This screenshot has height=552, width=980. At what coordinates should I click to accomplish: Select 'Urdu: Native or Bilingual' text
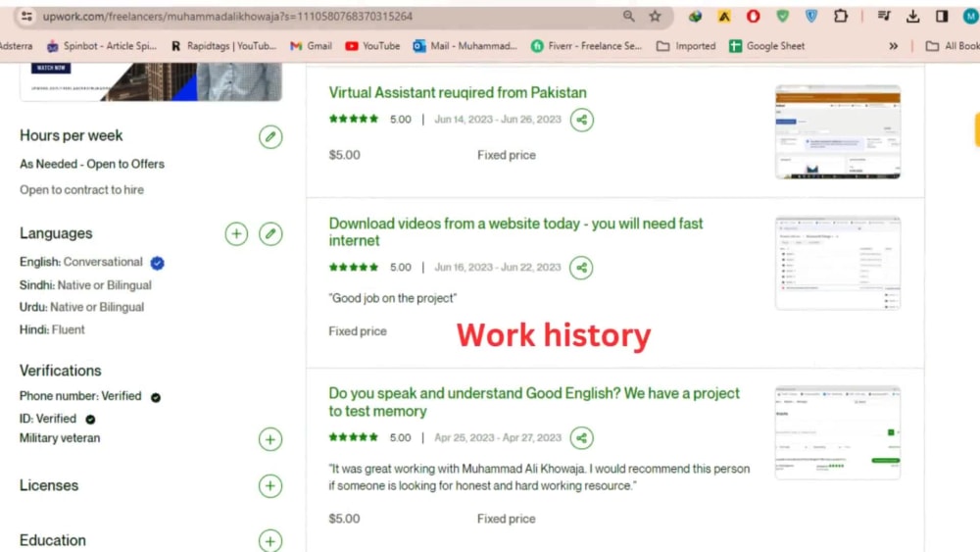[81, 307]
